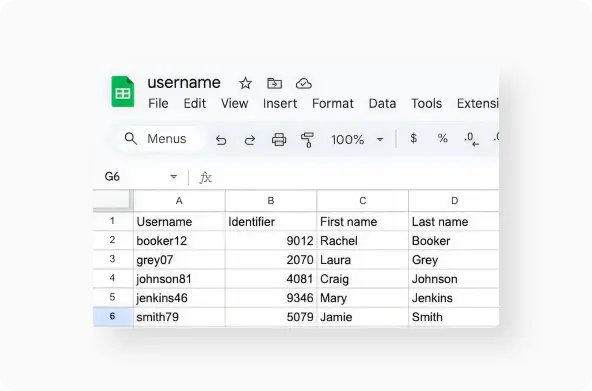592x391 pixels.
Task: Expand the G6 name box dropdown
Action: click(x=173, y=177)
